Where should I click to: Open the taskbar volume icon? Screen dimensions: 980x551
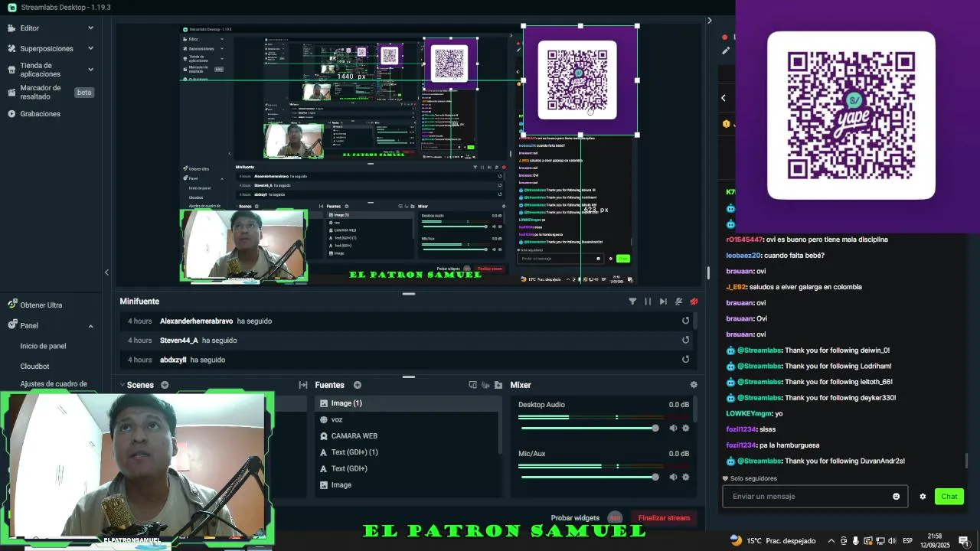tap(892, 541)
